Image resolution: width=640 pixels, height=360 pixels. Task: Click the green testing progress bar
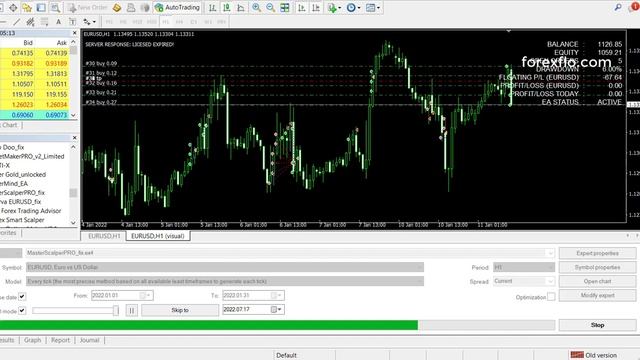click(209, 325)
